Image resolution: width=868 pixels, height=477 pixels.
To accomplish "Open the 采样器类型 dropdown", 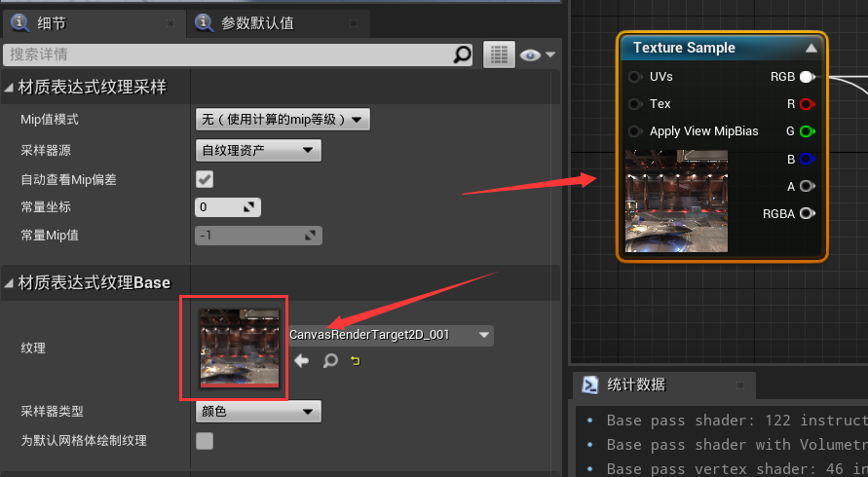I will click(258, 411).
